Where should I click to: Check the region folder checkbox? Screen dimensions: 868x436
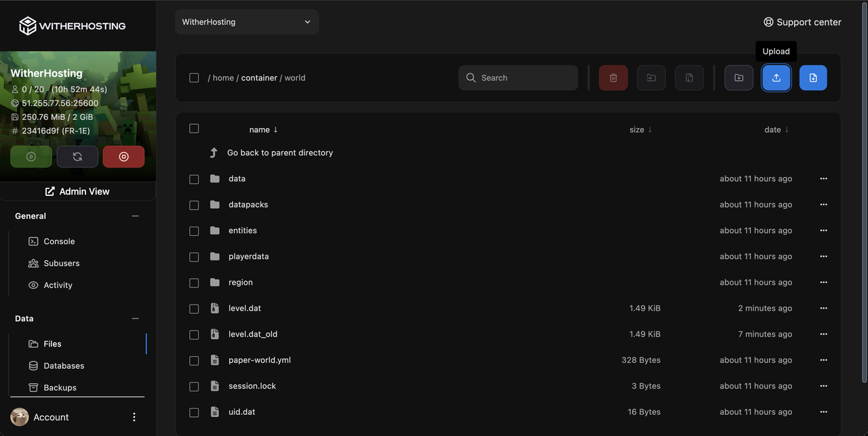click(x=194, y=283)
